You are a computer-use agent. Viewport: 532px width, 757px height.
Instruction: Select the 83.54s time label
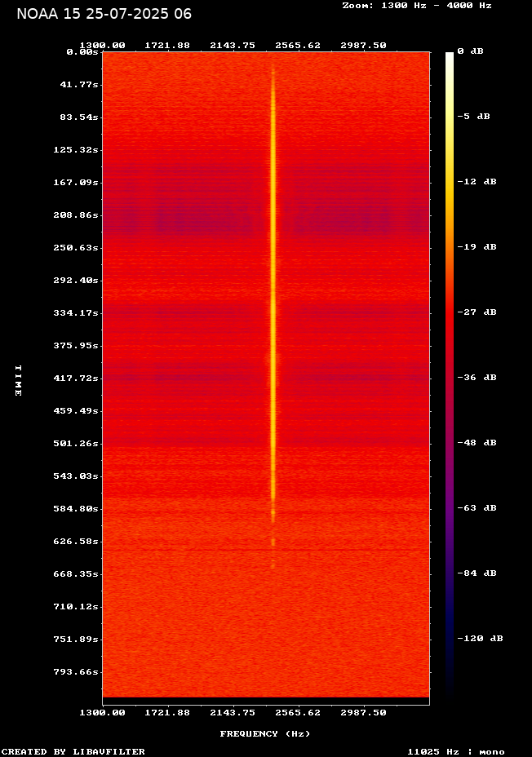tap(79, 117)
